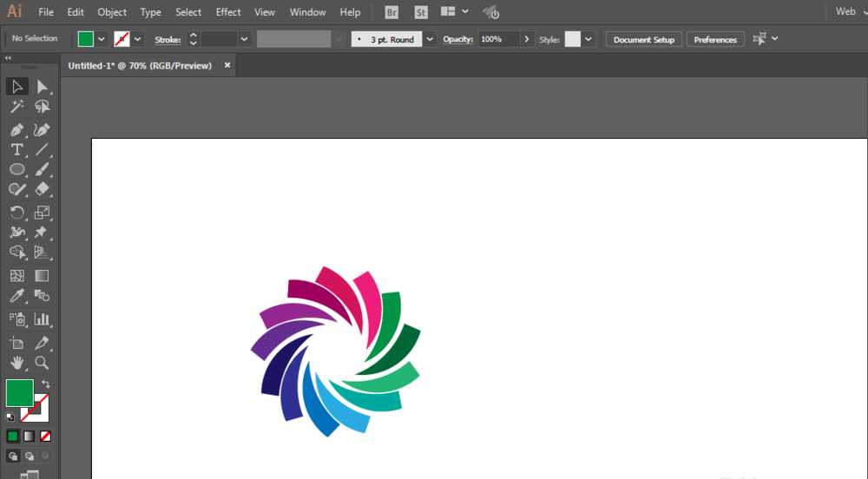Swap fill and stroke colors
Viewport: 868px width, 479px height.
[x=45, y=384]
